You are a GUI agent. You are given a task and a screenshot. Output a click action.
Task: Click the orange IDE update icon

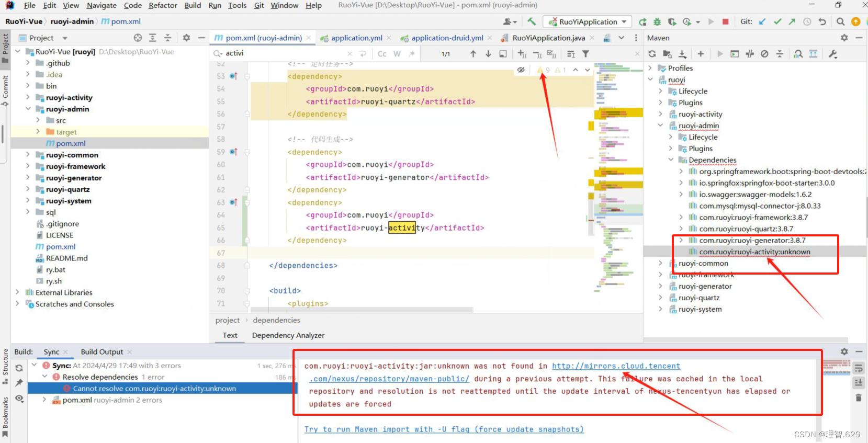[856, 22]
